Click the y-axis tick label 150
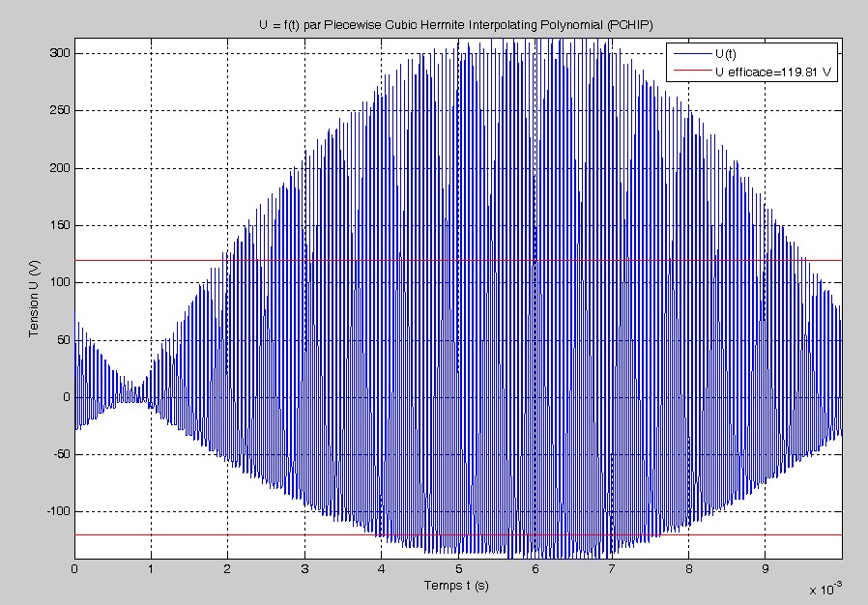The width and height of the screenshot is (868, 605). 60,225
